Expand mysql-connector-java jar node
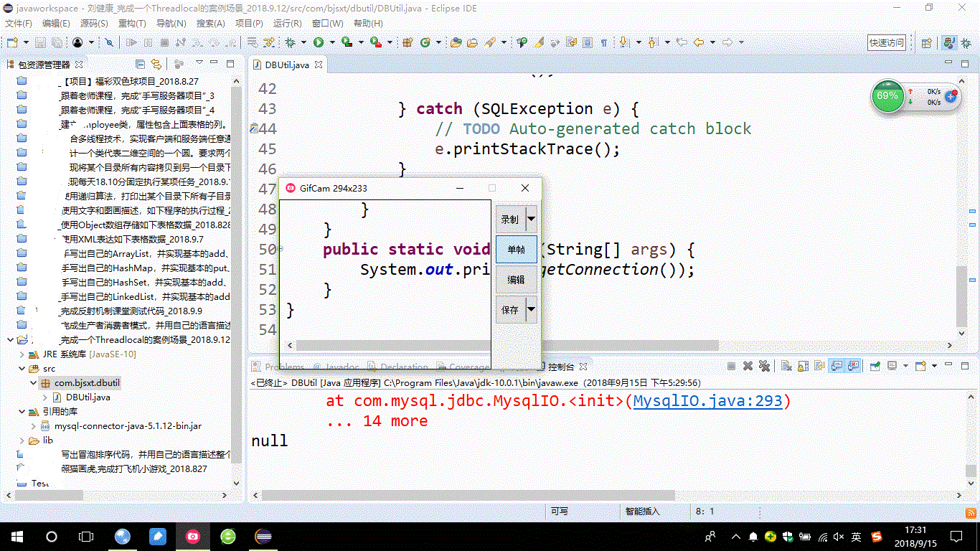The height and width of the screenshot is (551, 980). [34, 426]
